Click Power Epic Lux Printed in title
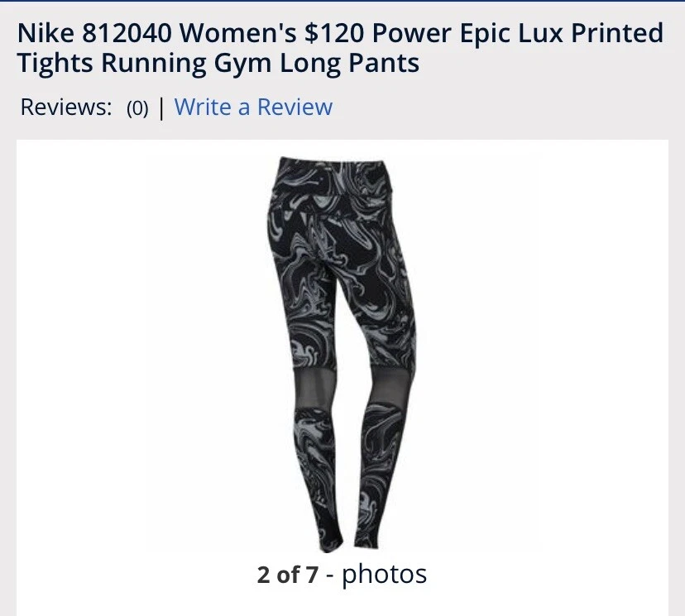 tap(518, 33)
